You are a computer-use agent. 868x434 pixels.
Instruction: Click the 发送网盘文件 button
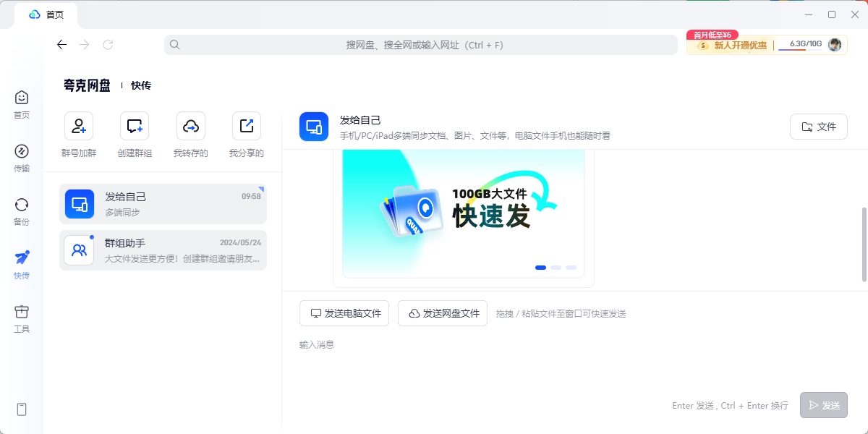tap(443, 313)
